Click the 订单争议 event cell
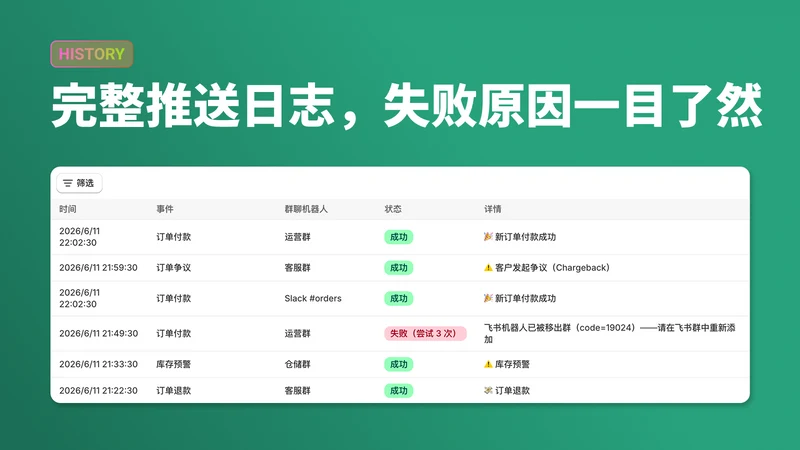 click(x=173, y=267)
